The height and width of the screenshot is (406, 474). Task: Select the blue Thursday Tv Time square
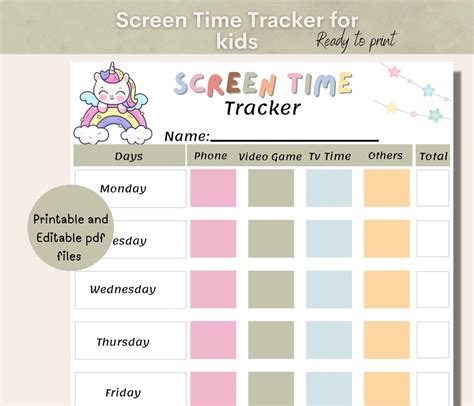click(329, 340)
